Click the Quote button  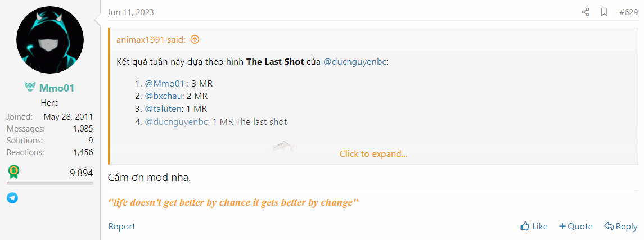(x=576, y=226)
